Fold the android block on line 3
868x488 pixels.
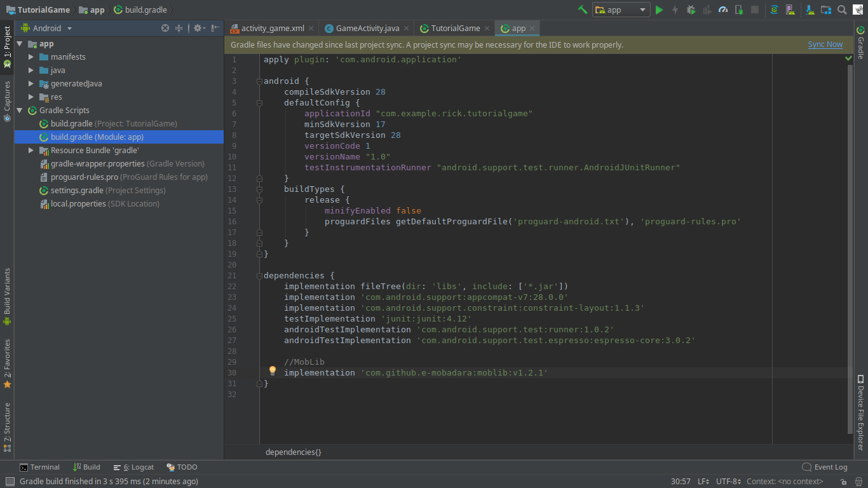pyautogui.click(x=259, y=81)
